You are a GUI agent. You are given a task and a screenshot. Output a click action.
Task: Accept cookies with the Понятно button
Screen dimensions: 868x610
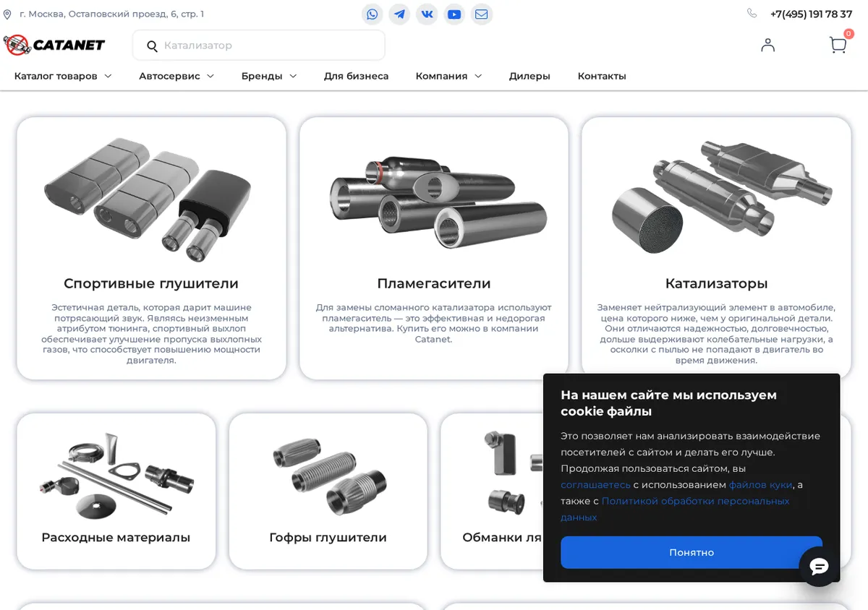[692, 552]
